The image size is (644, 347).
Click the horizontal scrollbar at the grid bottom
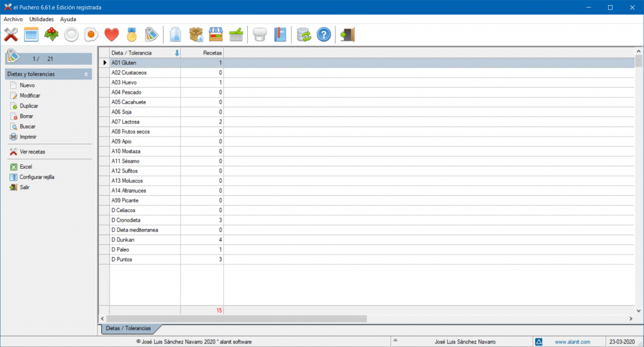point(239,319)
